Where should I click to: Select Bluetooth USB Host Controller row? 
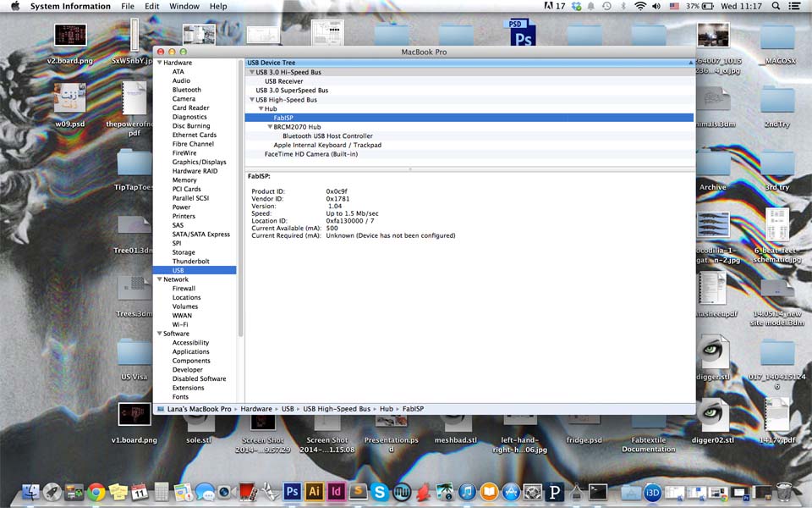pyautogui.click(x=469, y=135)
